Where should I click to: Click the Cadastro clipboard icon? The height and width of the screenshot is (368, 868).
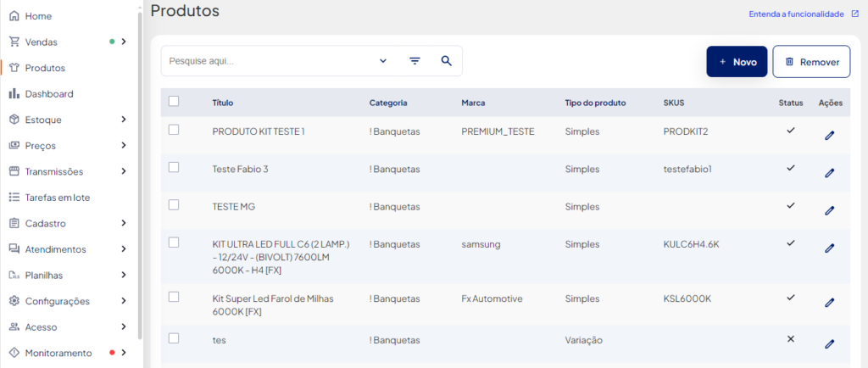[14, 223]
